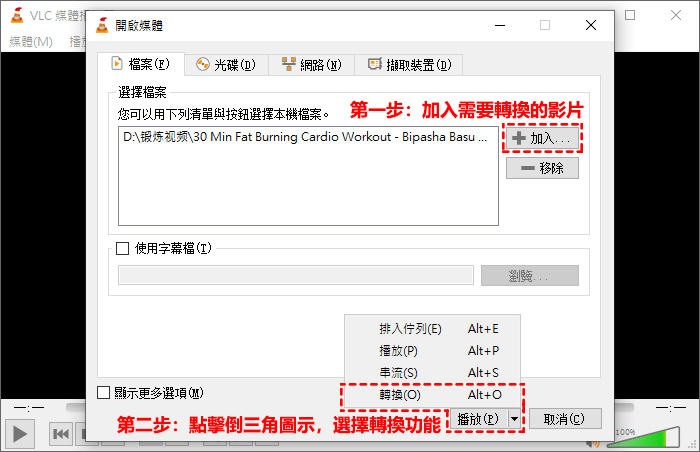Toggle 顯示更多選項 show more options checkbox
700x452 pixels.
(x=104, y=393)
